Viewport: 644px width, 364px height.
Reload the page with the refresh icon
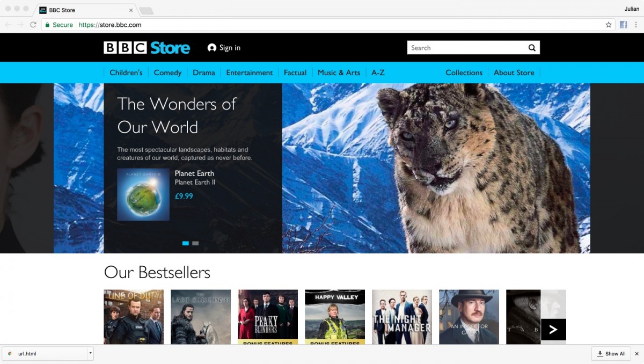pyautogui.click(x=33, y=25)
